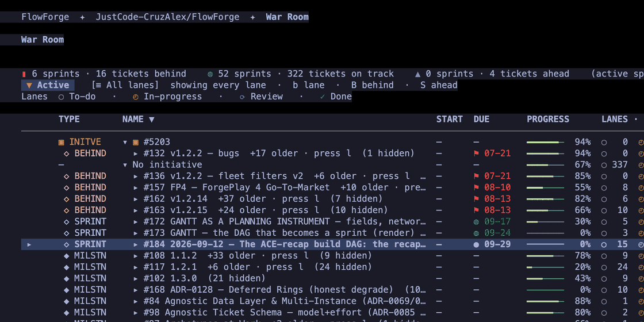Screen dimensions: 644x322
Task: Click the diamond icon on the #132 BEHIND row
Action: (x=67, y=154)
